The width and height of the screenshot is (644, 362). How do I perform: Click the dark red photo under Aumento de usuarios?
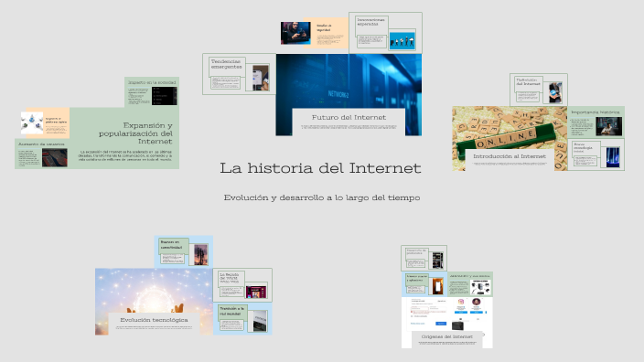pos(55,157)
